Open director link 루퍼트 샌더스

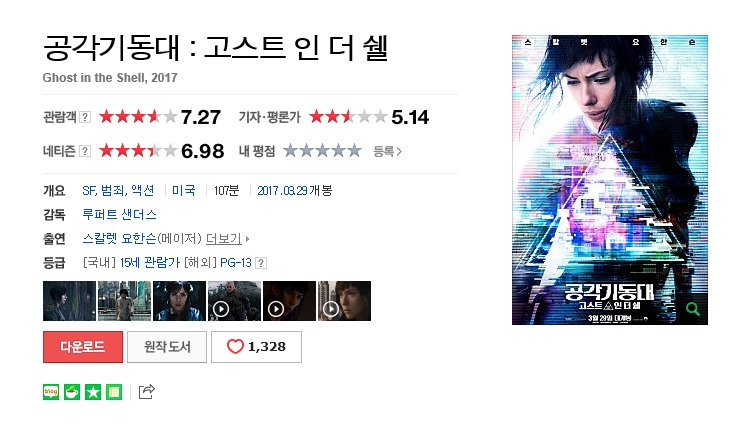click(x=119, y=215)
